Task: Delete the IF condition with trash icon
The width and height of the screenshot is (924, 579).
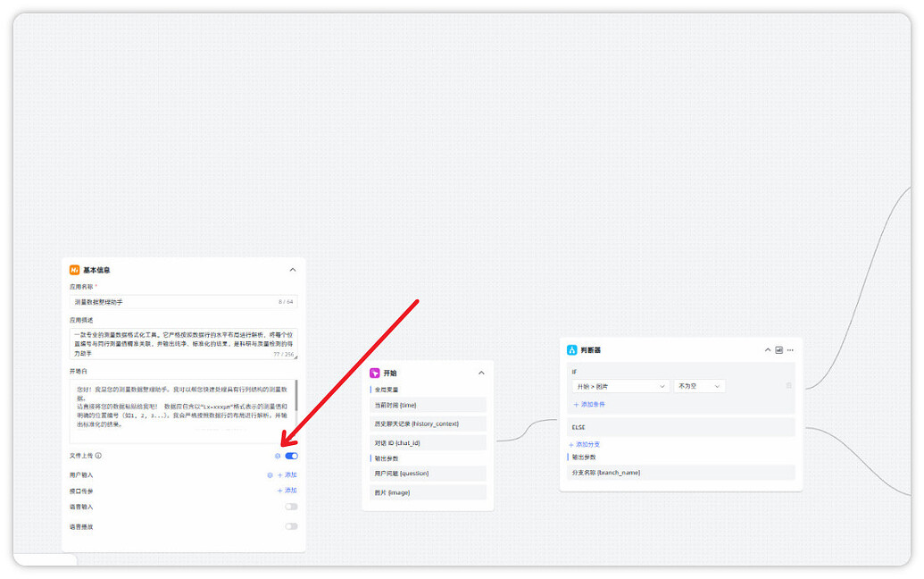Action: (x=788, y=386)
